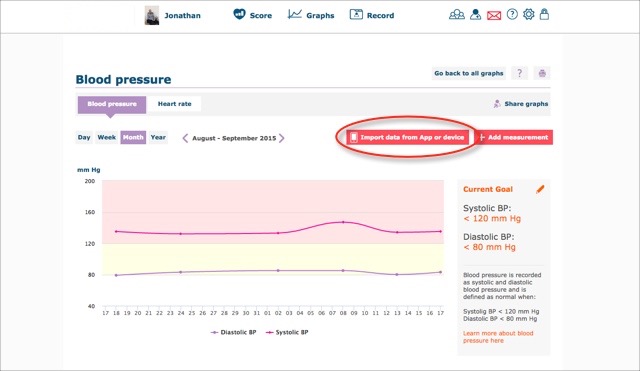Image resolution: width=640 pixels, height=371 pixels.
Task: Toggle Diastolic BP series in legend
Action: pos(233,332)
